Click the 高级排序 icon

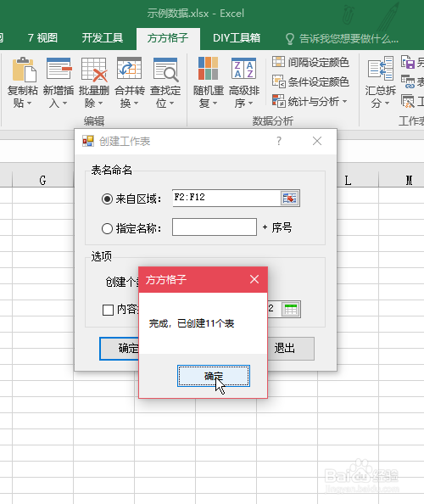(244, 68)
